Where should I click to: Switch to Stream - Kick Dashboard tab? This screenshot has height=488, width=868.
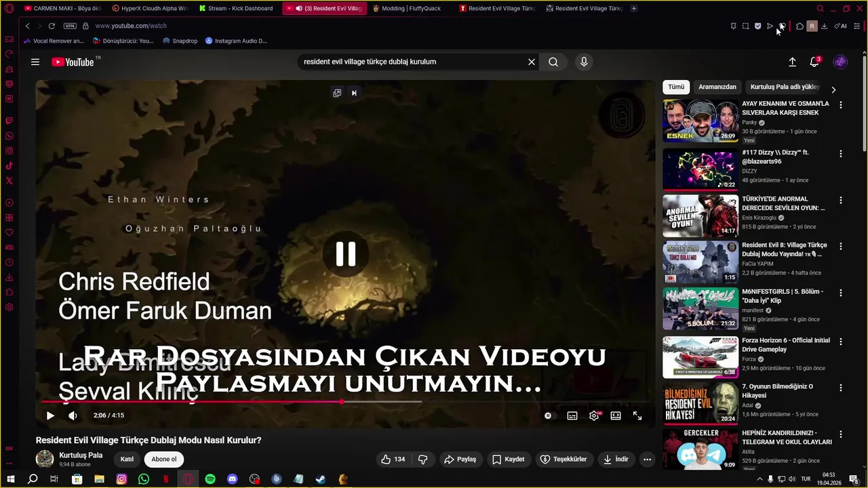point(235,9)
